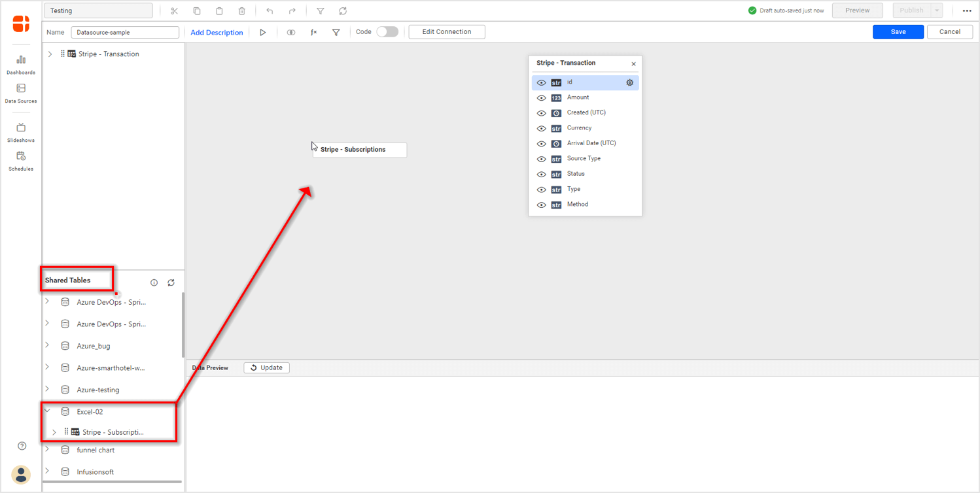
Task: Open Dashboards from left sidebar
Action: point(21,63)
